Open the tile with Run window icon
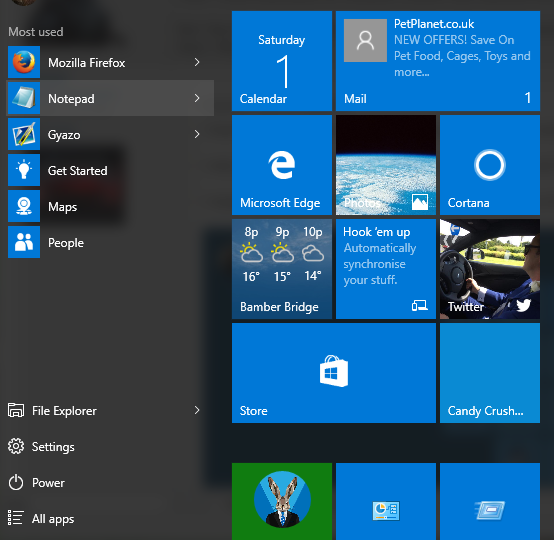The image size is (554, 540). click(x=490, y=501)
